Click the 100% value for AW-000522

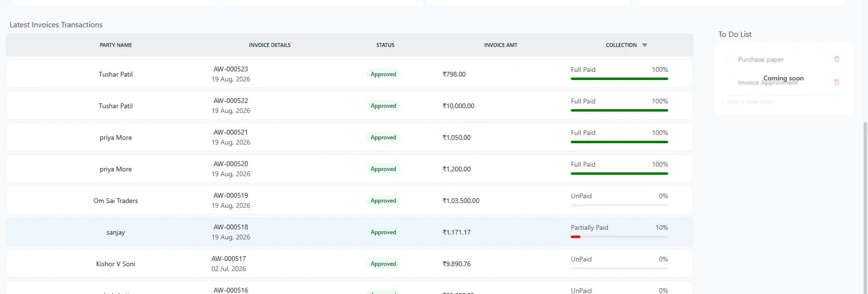pos(660,101)
